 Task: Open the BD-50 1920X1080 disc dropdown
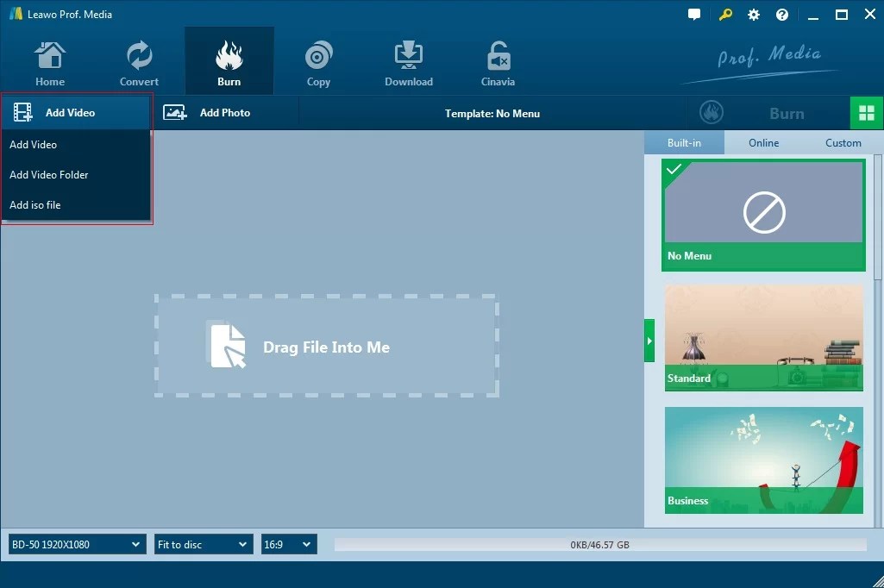76,544
